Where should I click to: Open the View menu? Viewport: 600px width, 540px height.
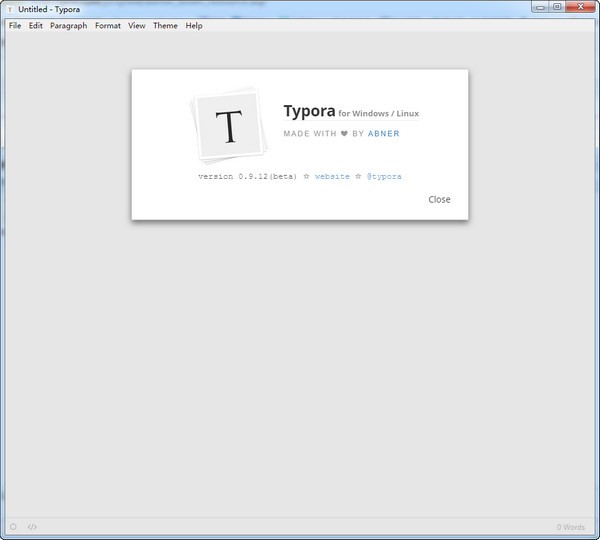click(x=137, y=25)
